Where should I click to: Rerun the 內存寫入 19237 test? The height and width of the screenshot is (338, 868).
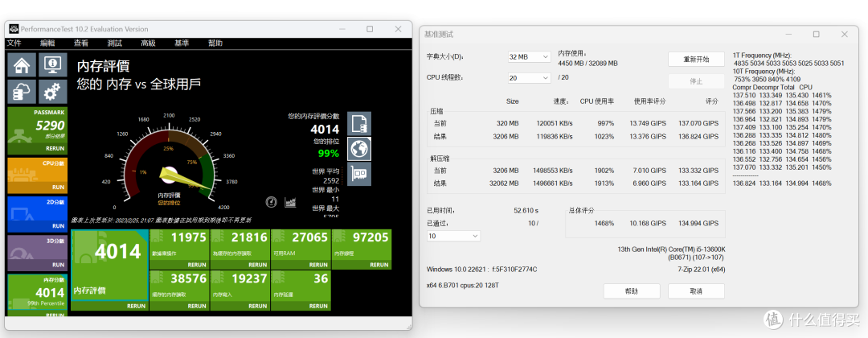click(258, 306)
